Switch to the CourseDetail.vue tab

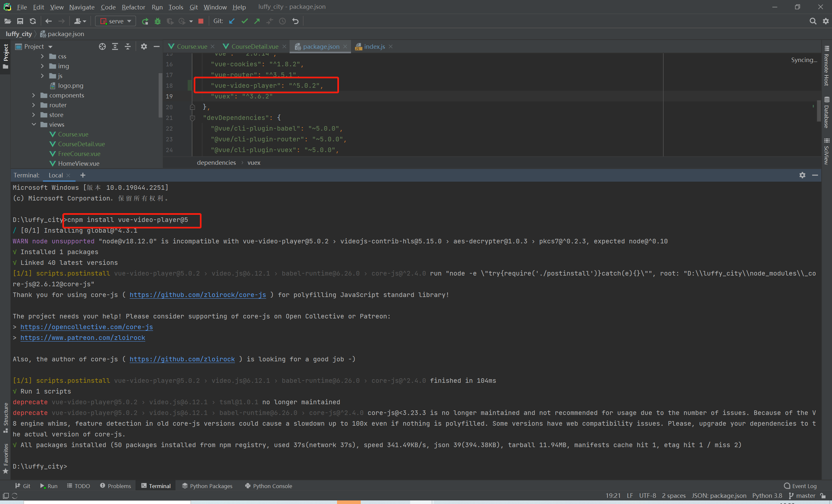[x=254, y=46]
